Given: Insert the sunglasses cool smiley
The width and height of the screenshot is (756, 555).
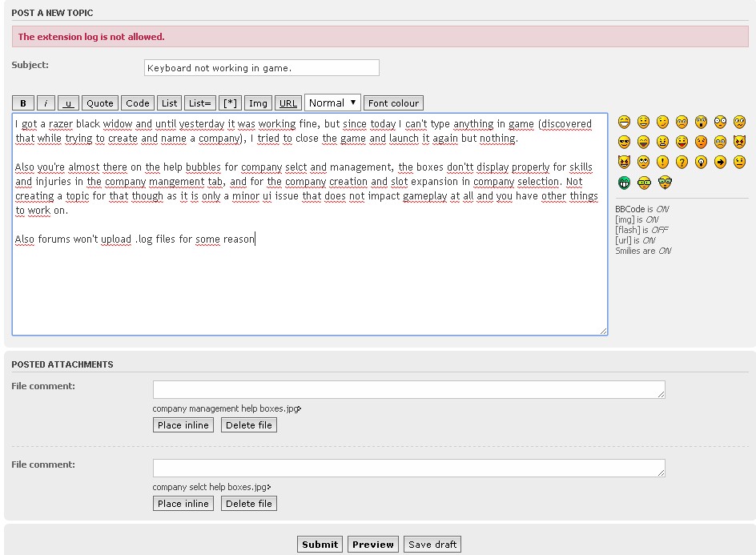Looking at the screenshot, I should [625, 142].
